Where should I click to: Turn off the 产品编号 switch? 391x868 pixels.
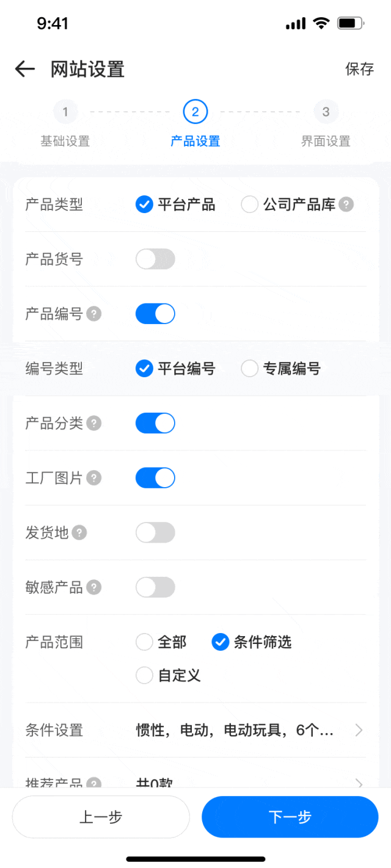(155, 314)
